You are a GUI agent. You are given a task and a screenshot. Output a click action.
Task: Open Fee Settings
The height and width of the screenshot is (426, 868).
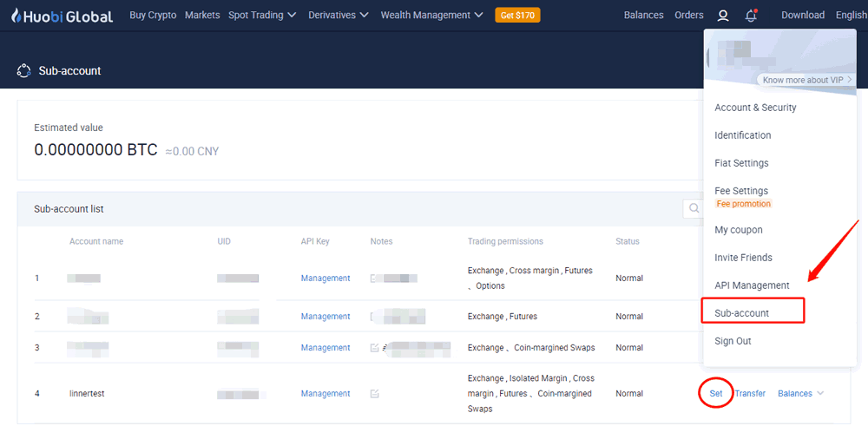click(x=741, y=191)
